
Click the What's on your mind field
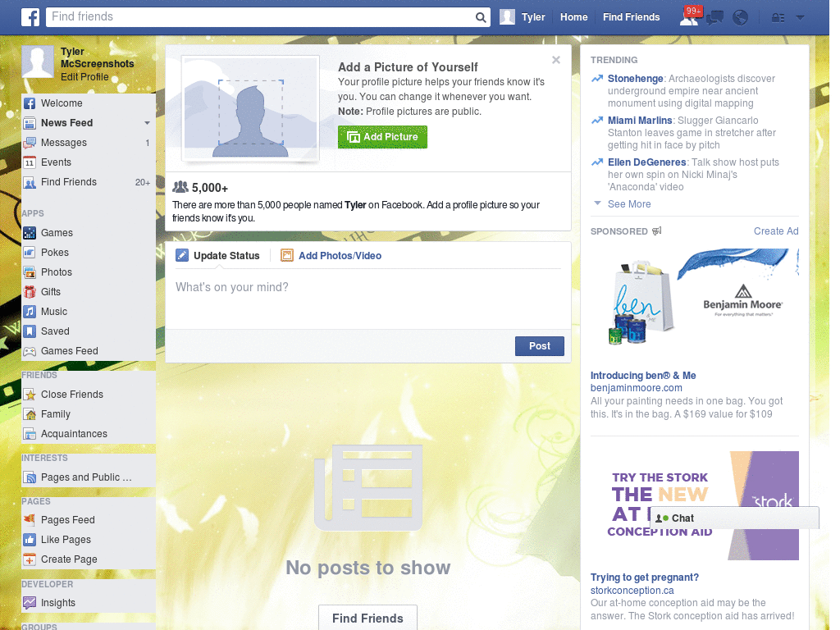point(368,299)
